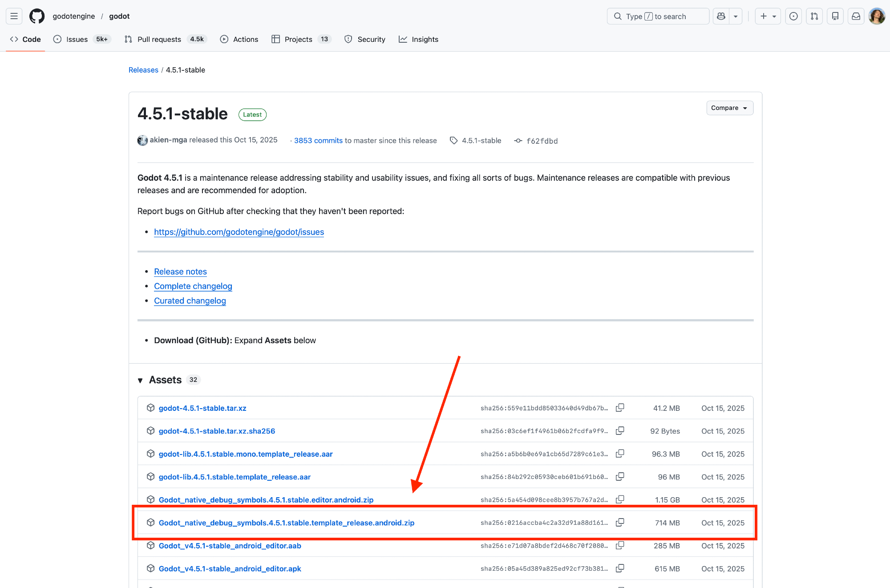Open the header issues icon
Image resolution: width=890 pixels, height=588 pixels.
[x=793, y=16]
